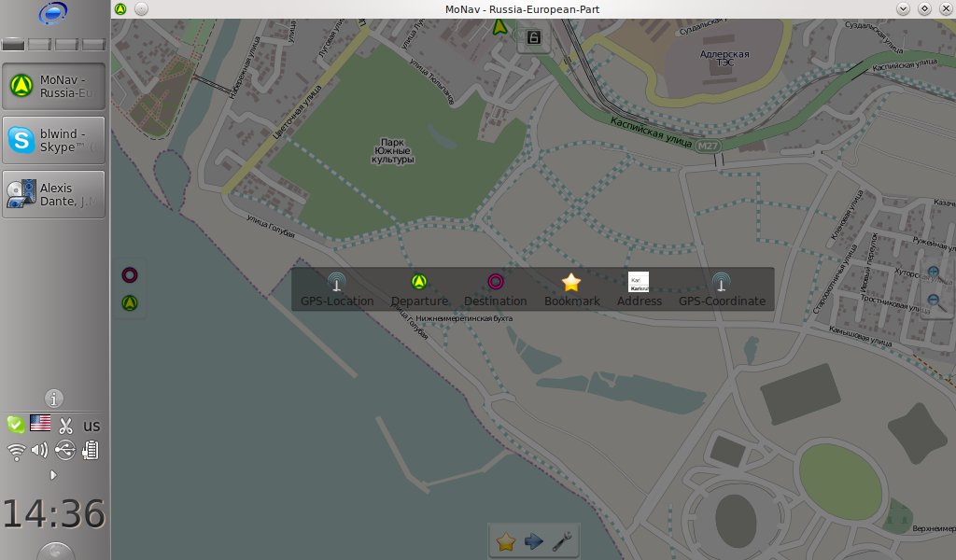956x560 pixels.
Task: Toggle the map lock icon
Action: click(x=533, y=38)
